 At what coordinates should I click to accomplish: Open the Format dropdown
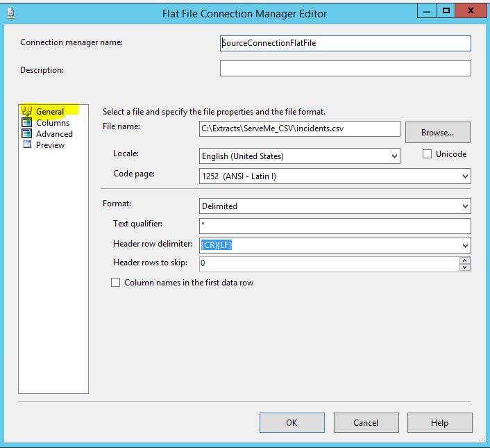(465, 206)
